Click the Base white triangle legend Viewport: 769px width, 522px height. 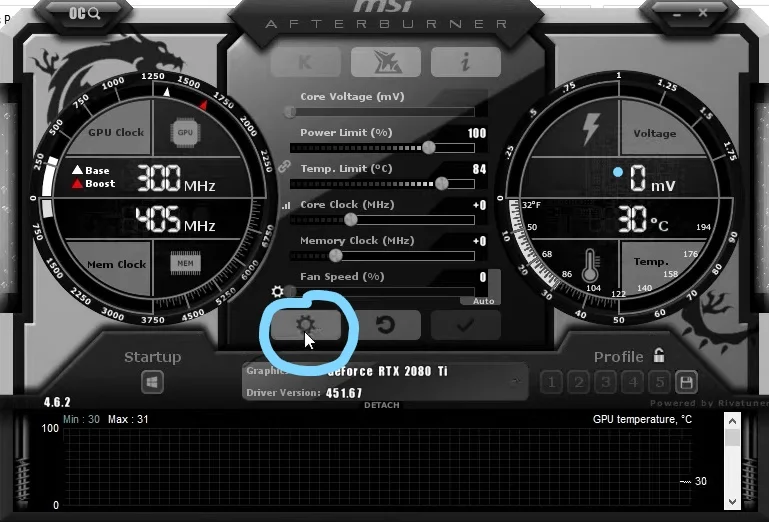coord(77,170)
